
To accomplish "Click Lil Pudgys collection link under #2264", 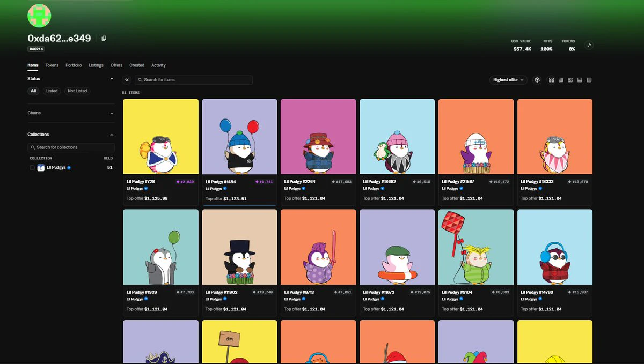I will (x=292, y=189).
